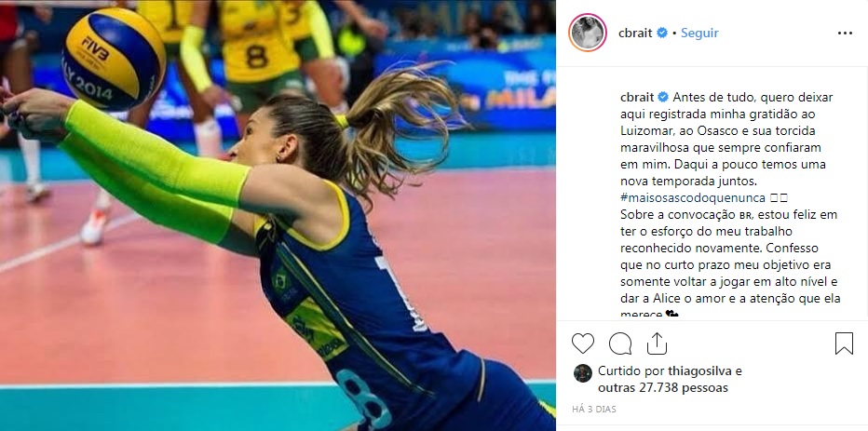868x431 pixels.
Task: Share the post using the upload arrow icon
Action: point(657,343)
